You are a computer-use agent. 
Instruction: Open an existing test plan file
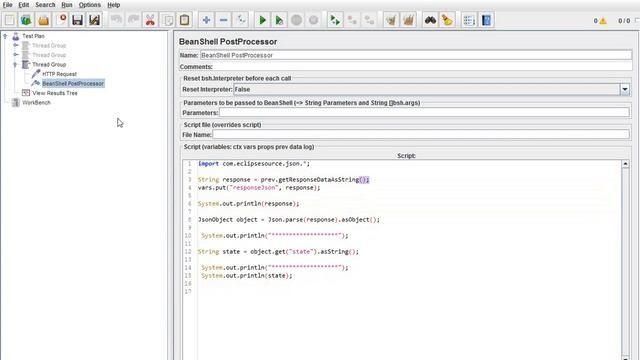(x=44, y=20)
